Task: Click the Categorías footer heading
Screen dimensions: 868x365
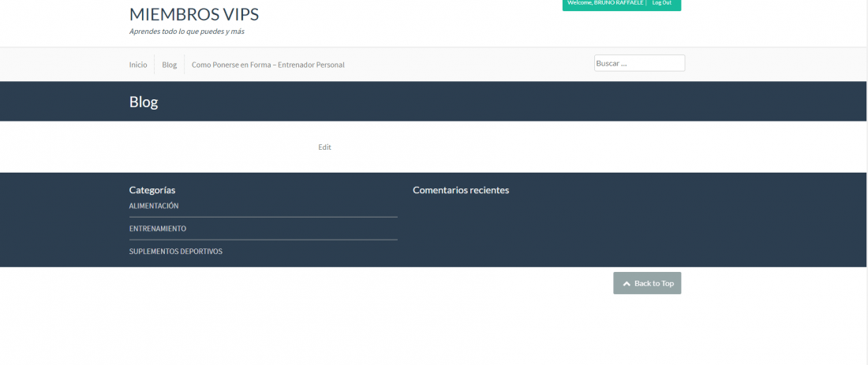Action: point(152,190)
